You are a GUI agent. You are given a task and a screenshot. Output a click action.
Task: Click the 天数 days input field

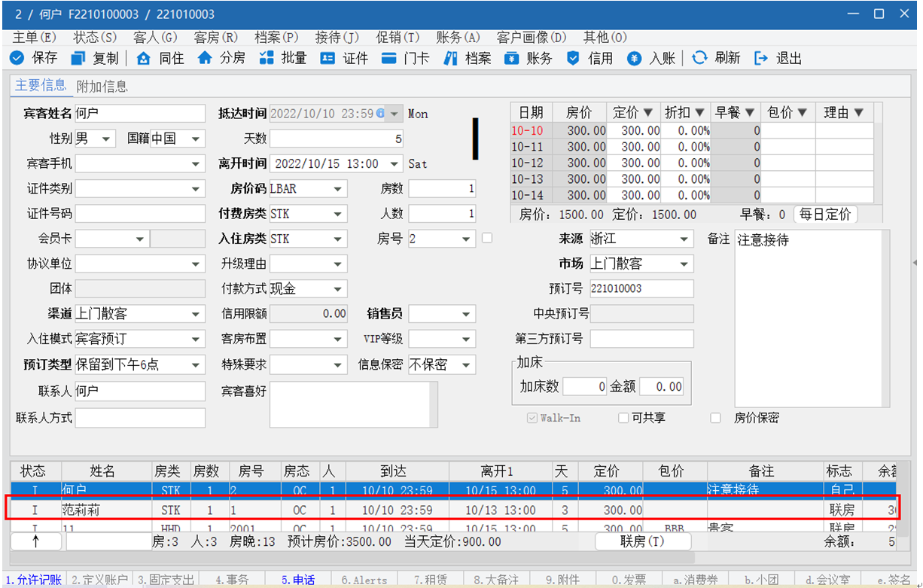click(337, 139)
